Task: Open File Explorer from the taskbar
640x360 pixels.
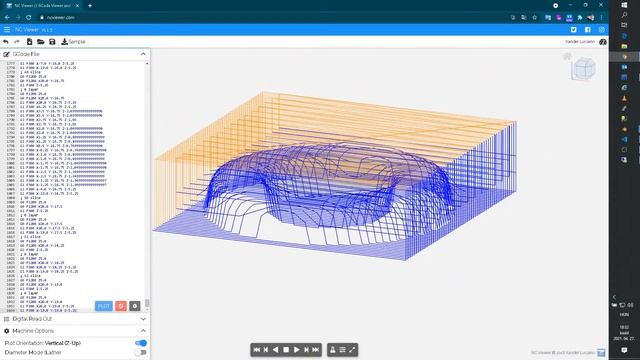Action: pyautogui.click(x=624, y=46)
